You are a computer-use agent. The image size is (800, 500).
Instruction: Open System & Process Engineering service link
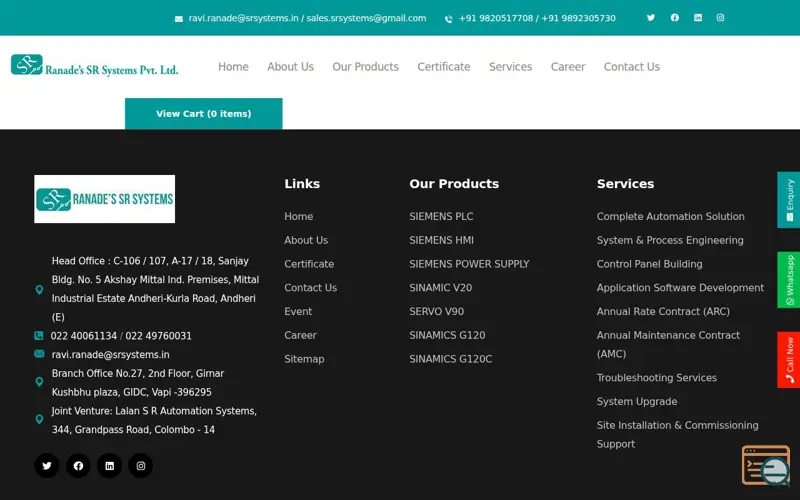pos(670,240)
